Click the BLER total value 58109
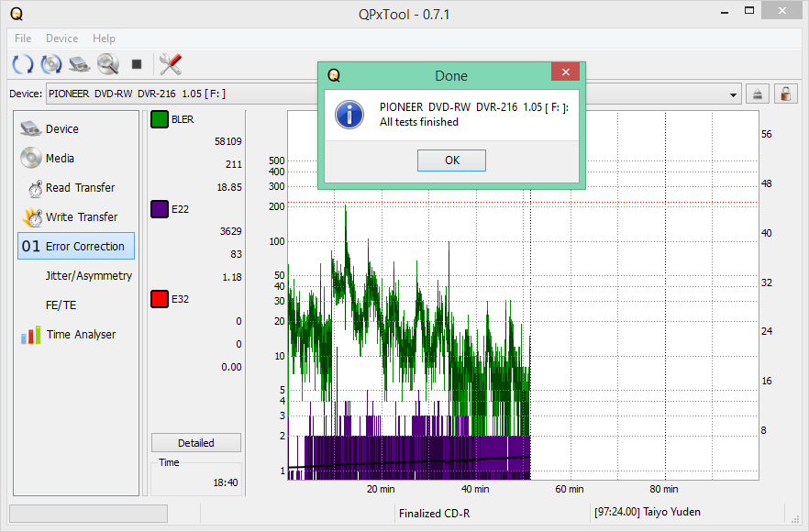Screen dimensions: 809x532 point(228,141)
